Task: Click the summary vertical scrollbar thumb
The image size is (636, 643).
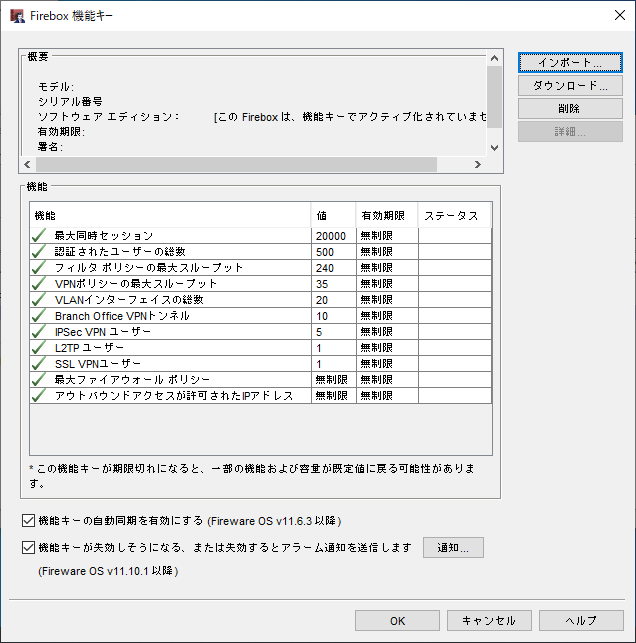Action: pos(495,97)
